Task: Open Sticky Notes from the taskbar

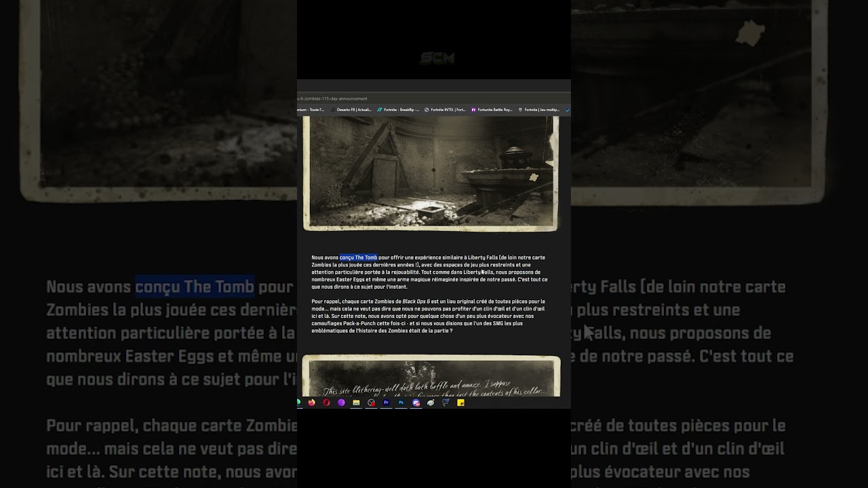Action: click(460, 403)
